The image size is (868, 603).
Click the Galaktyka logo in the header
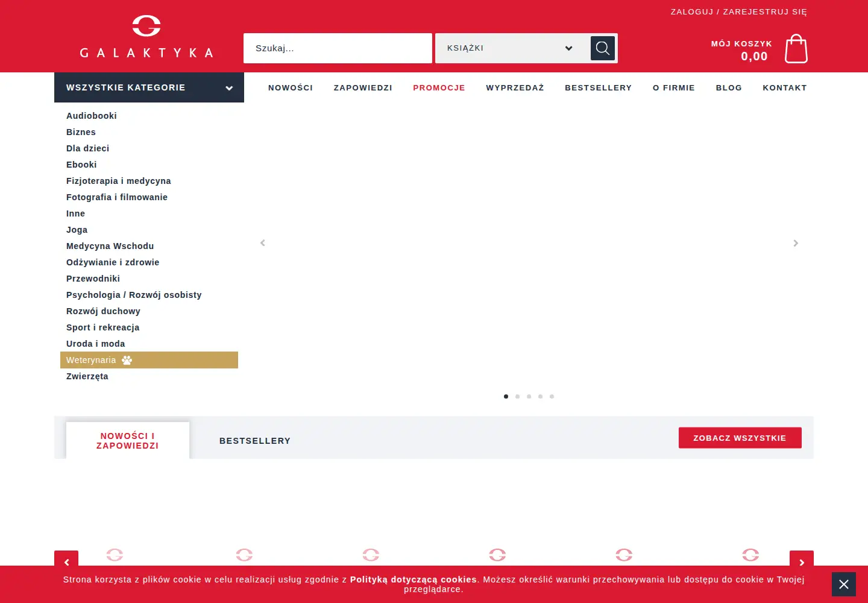[x=146, y=37]
